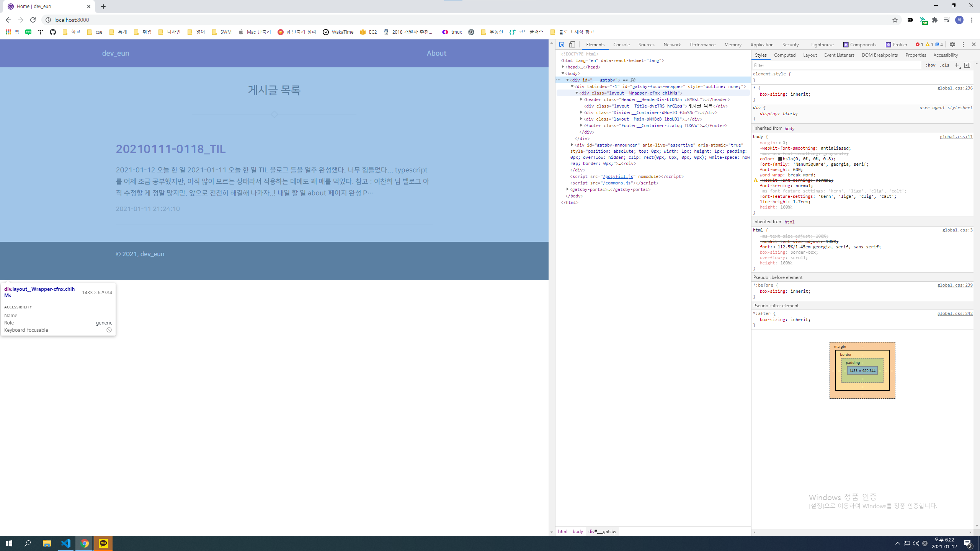
Task: Activate the inspect element picker icon
Action: (x=562, y=44)
